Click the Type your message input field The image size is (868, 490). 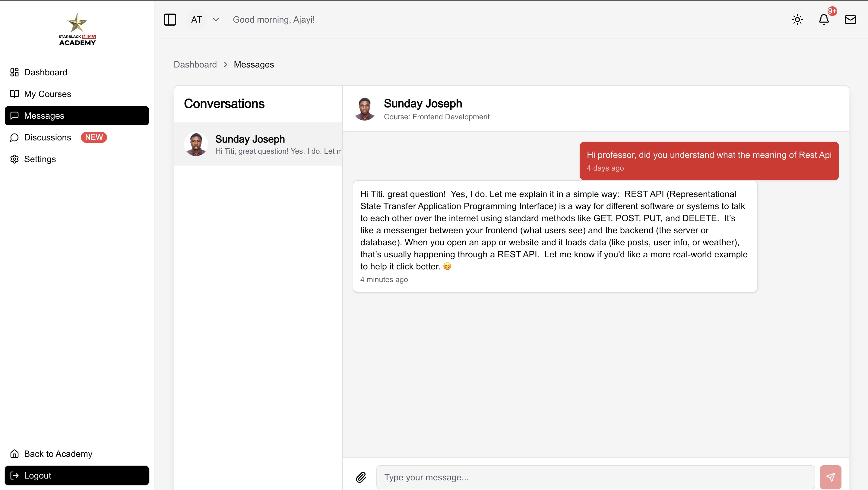tap(573, 477)
